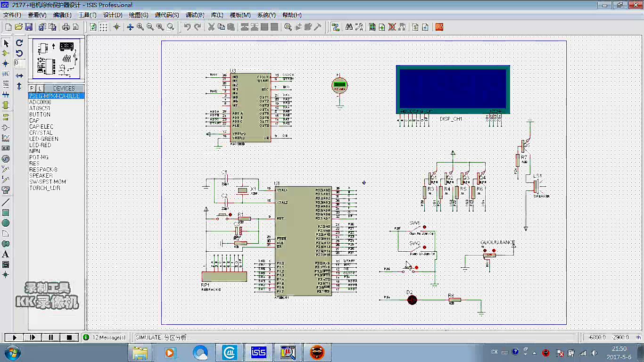
Task: Open the 调试(B) menu
Action: pyautogui.click(x=195, y=15)
